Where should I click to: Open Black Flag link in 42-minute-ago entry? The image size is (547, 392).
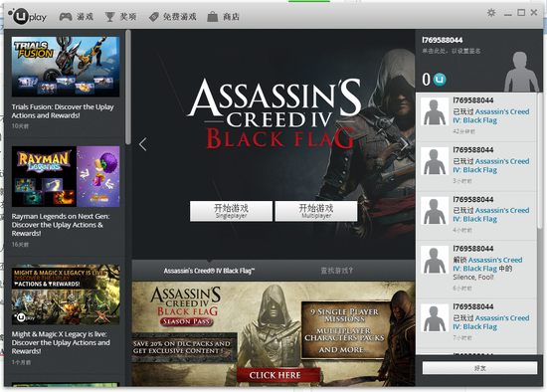coord(491,115)
